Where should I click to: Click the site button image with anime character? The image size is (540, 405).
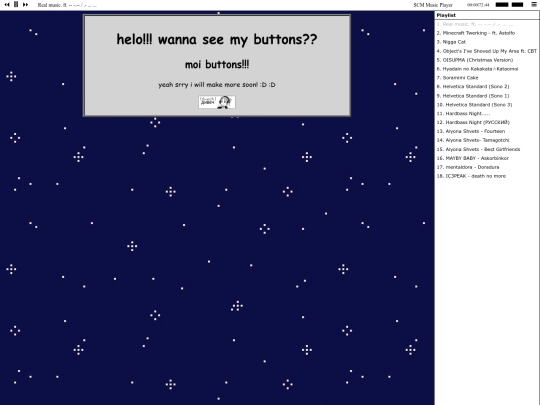click(x=217, y=102)
